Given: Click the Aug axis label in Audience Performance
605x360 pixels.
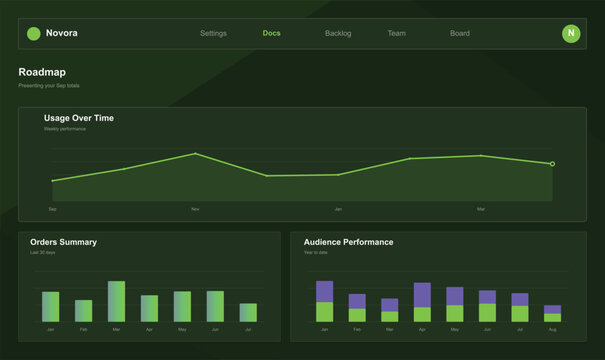Looking at the screenshot, I should [553, 330].
